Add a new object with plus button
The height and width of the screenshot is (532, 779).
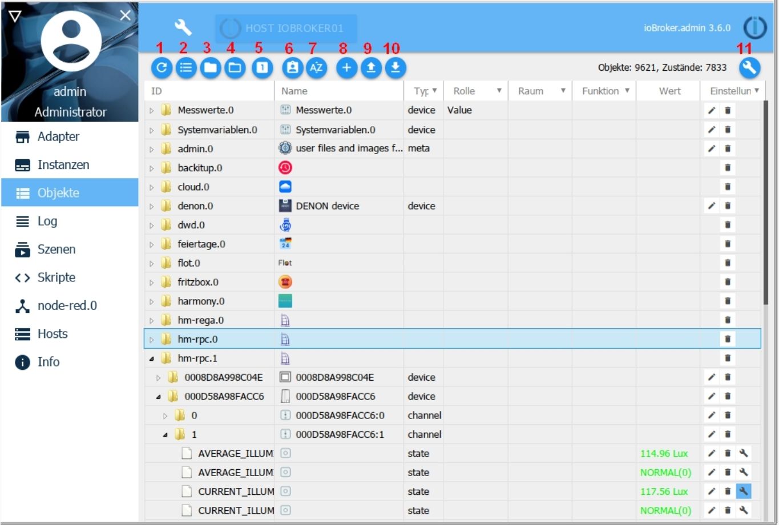coord(346,68)
